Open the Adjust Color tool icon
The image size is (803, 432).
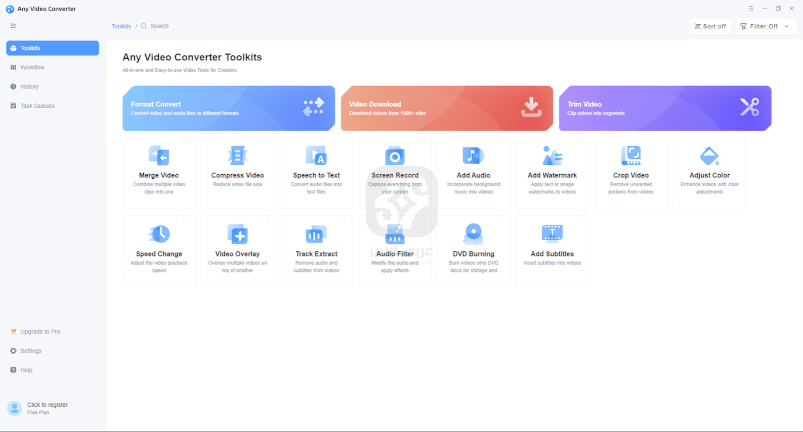click(x=709, y=156)
